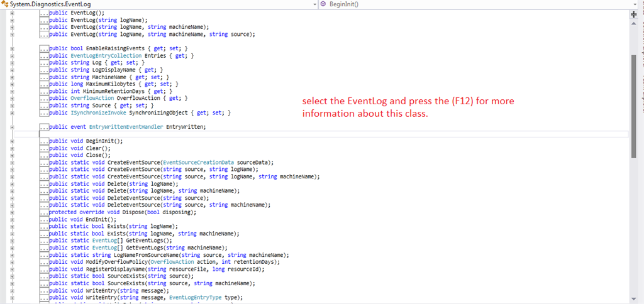Click the vertical scrollbar down arrow
This screenshot has height=304, width=644.
(x=633, y=298)
